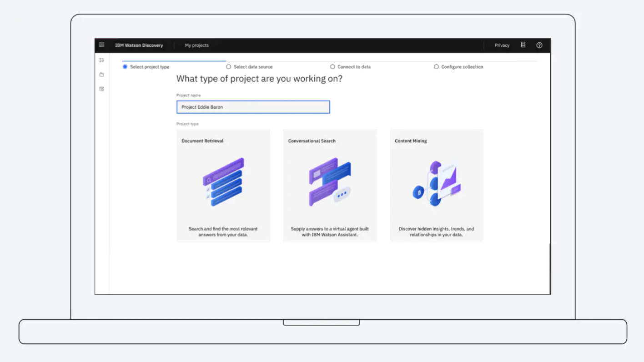Image resolution: width=644 pixels, height=362 pixels.
Task: Click inside the Project name input field
Action: pyautogui.click(x=253, y=106)
